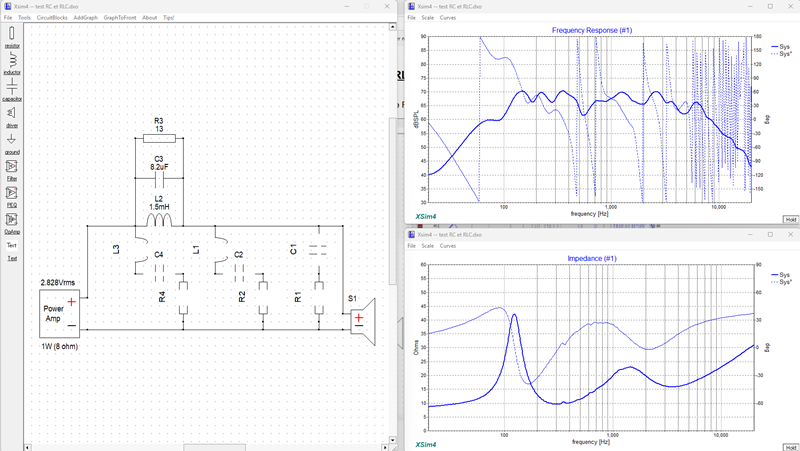The height and width of the screenshot is (451, 800).
Task: Click the L1 inductor in schematic
Action: click(x=221, y=250)
